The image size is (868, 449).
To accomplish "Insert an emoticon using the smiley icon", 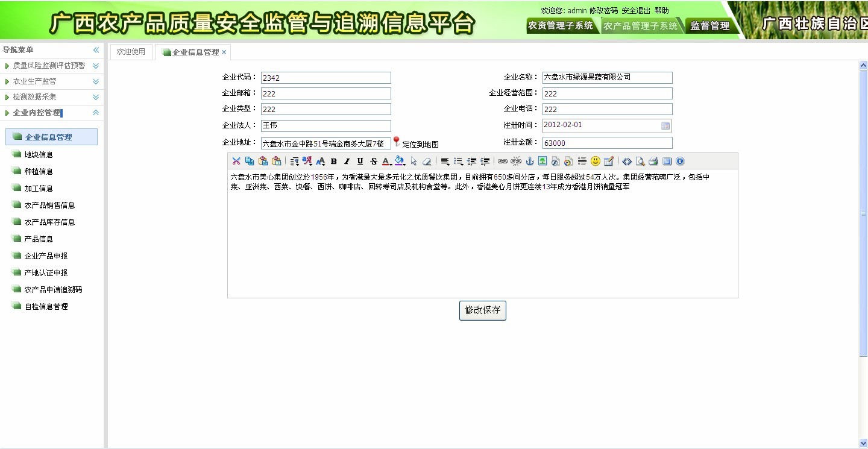I will pos(595,161).
